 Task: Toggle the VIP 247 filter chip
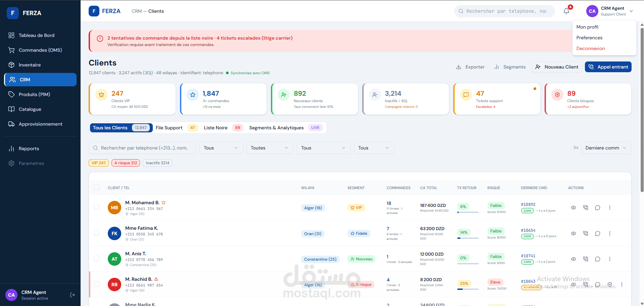99,163
